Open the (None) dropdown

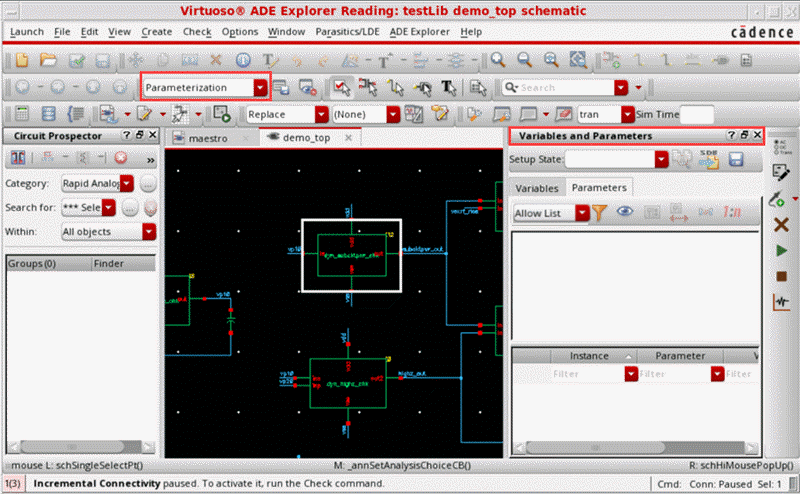pyautogui.click(x=393, y=114)
